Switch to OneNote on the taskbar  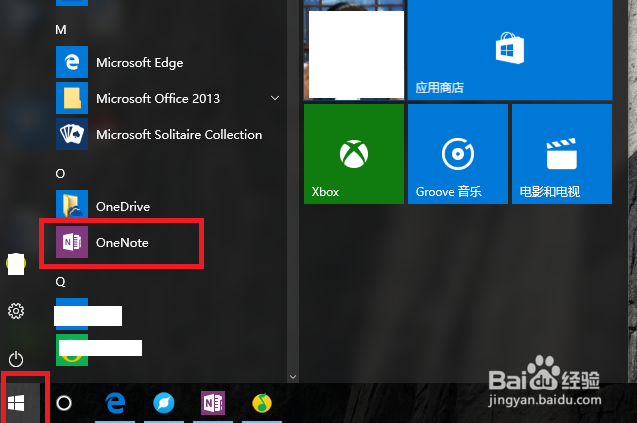click(213, 403)
